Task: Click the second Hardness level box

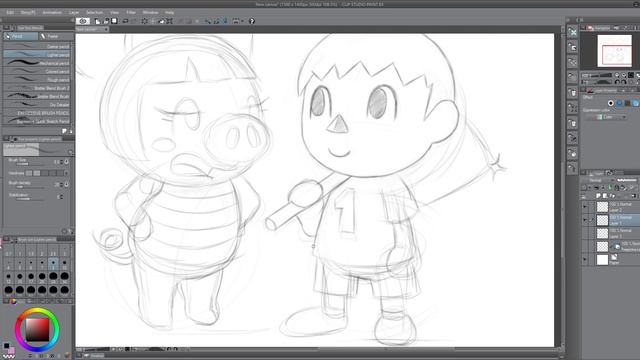Action: [x=37, y=173]
